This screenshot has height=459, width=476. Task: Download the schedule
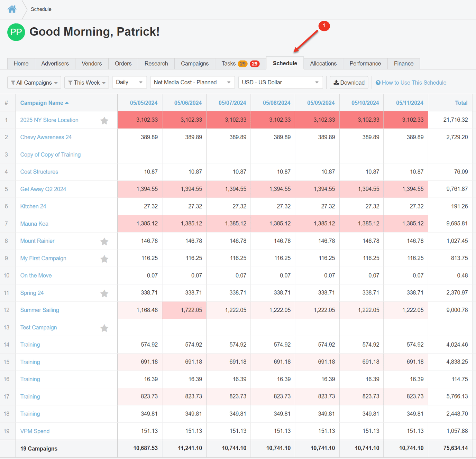349,83
